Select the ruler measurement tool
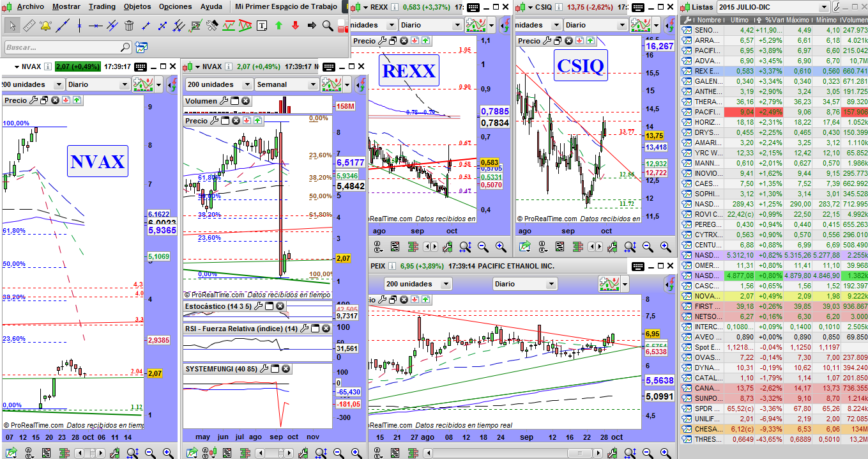This screenshot has height=459, width=868. (x=29, y=26)
